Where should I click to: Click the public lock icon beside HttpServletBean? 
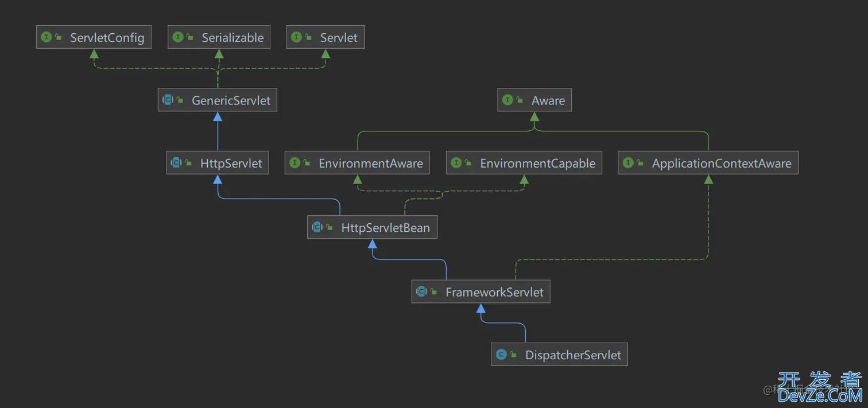pos(330,228)
